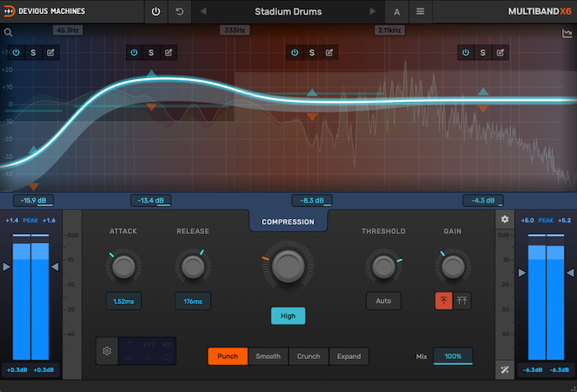Solo the 45.3Hz–333Hz band
Image resolution: width=577 pixels, height=392 pixels.
pyautogui.click(x=151, y=53)
